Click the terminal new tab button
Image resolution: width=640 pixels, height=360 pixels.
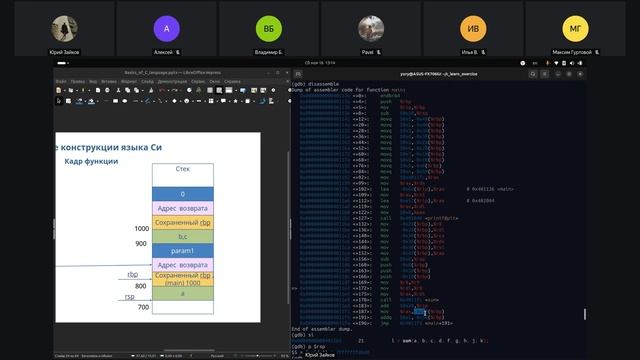pyautogui.click(x=298, y=74)
